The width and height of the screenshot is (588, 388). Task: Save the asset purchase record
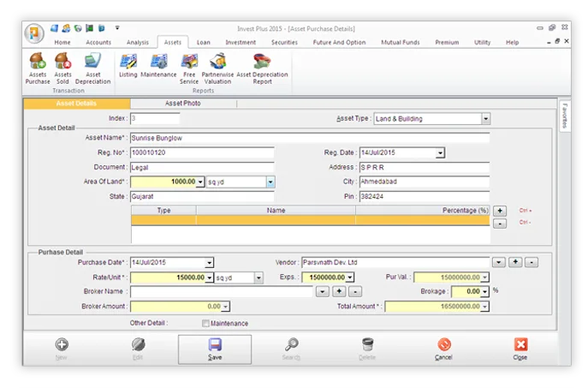pyautogui.click(x=215, y=349)
